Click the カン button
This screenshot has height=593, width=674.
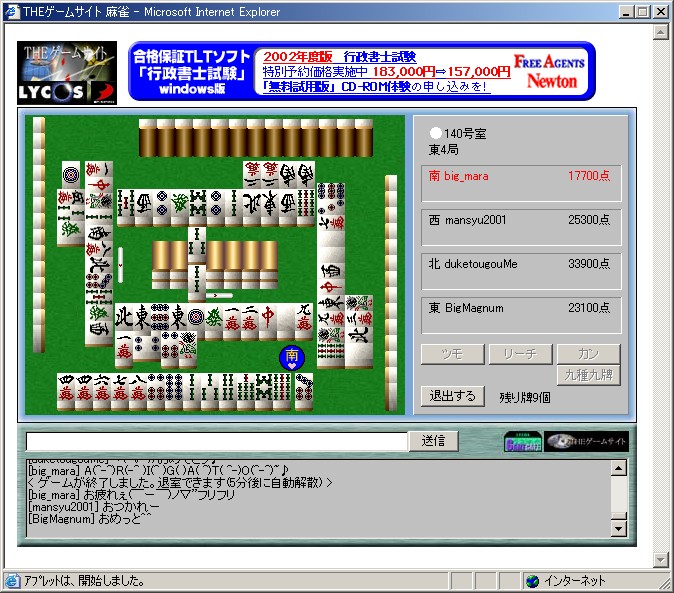(587, 354)
